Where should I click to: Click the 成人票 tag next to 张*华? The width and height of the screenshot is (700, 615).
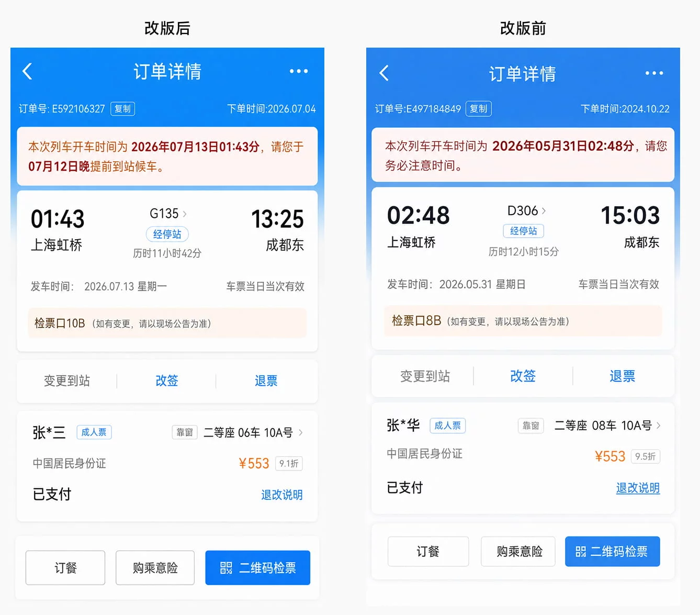point(448,426)
